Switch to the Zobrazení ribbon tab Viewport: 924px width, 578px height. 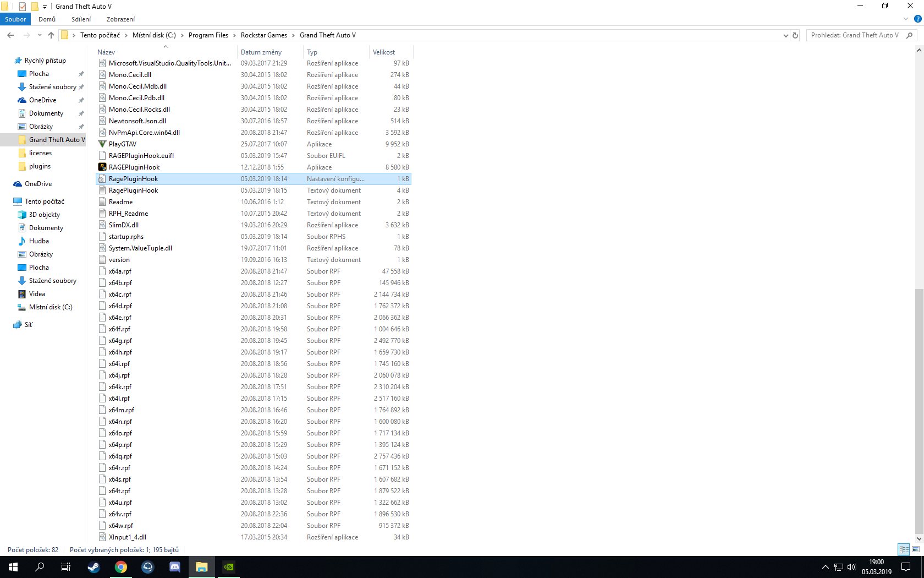point(121,19)
